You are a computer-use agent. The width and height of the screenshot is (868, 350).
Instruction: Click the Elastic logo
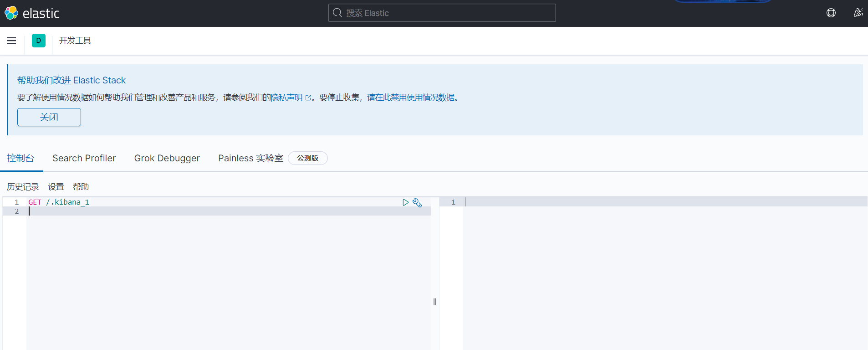(x=32, y=13)
